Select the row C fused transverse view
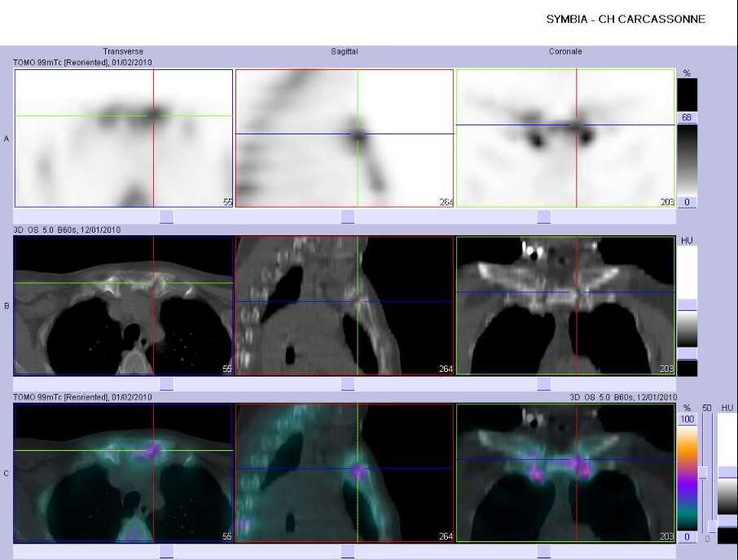 coord(124,473)
